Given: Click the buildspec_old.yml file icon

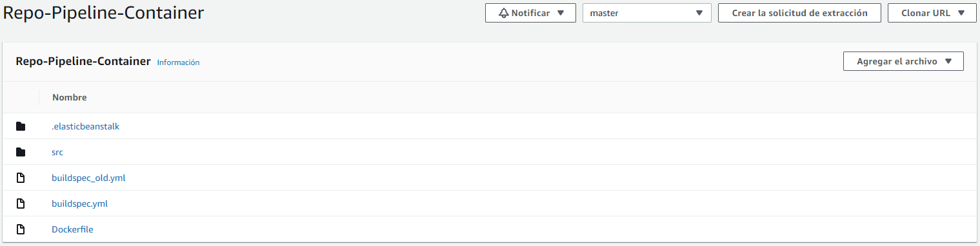Looking at the screenshot, I should point(21,178).
